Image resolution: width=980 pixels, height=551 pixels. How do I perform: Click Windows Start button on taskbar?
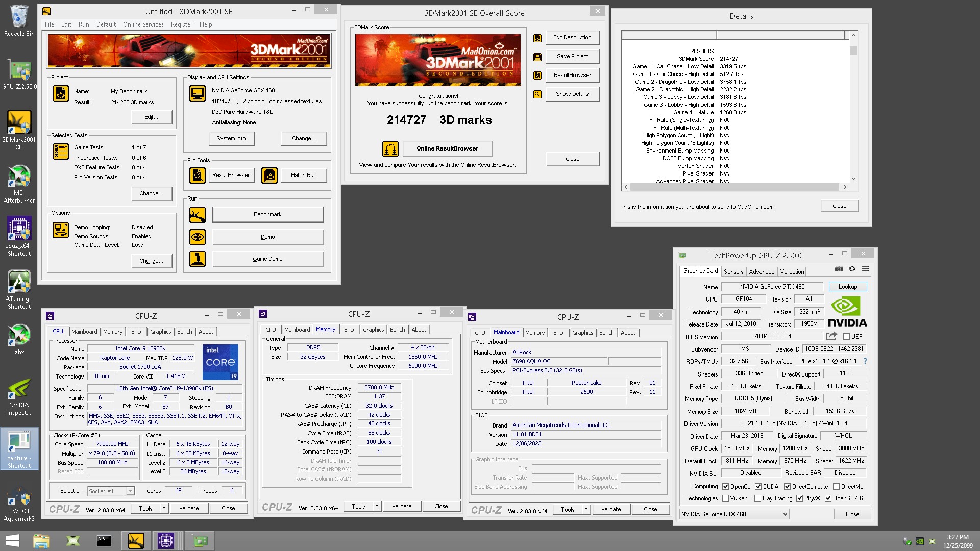click(x=12, y=541)
